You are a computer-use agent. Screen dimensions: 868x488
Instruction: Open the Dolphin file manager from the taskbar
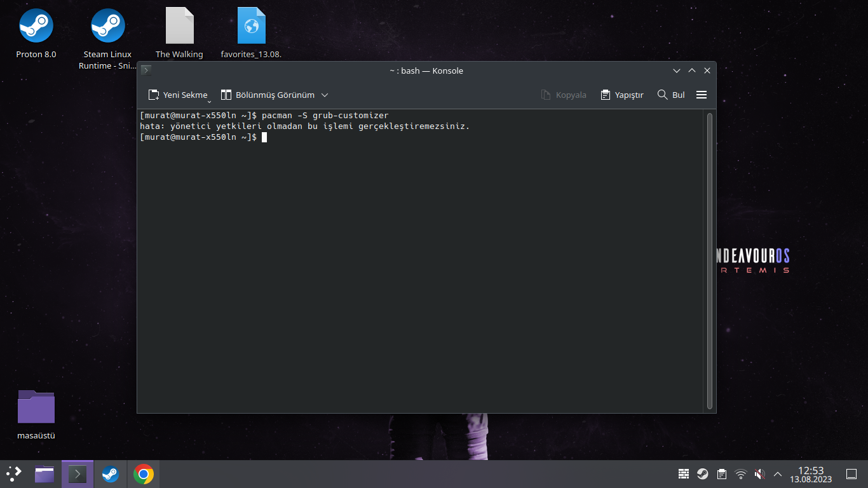click(x=44, y=473)
